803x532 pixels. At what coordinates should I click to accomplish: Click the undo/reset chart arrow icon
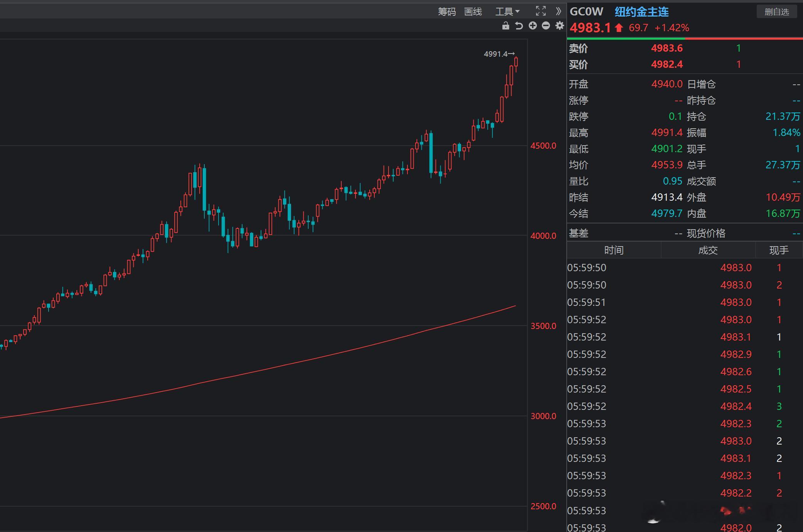tap(519, 26)
